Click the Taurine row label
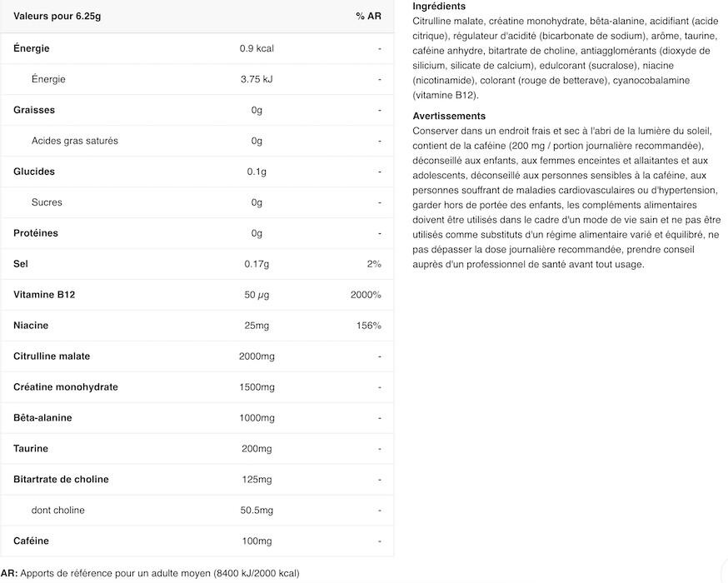This screenshot has height=583, width=728. pyautogui.click(x=31, y=449)
